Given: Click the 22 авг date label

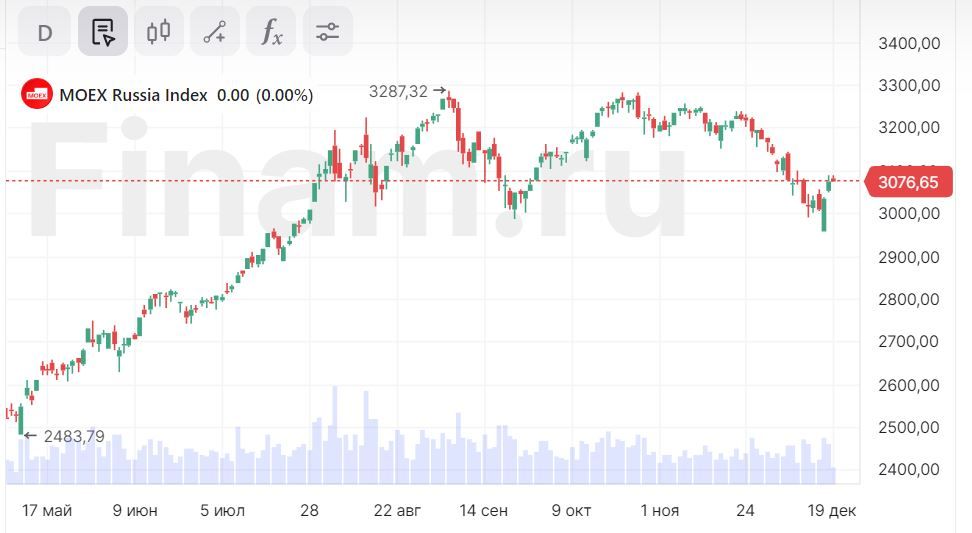Looking at the screenshot, I should [x=397, y=511].
